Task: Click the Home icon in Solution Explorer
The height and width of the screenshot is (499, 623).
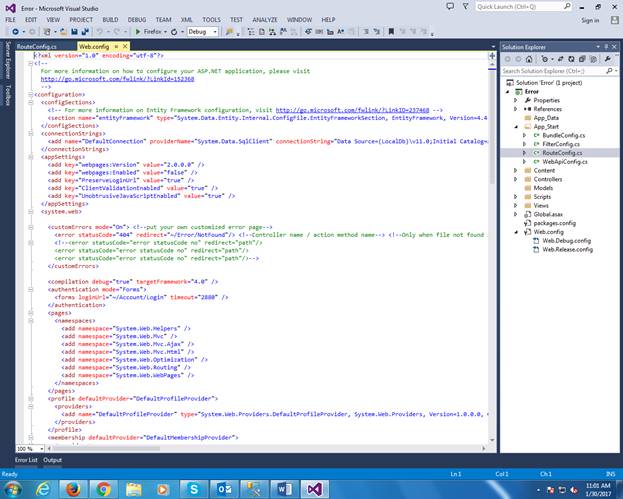Action: click(x=529, y=59)
